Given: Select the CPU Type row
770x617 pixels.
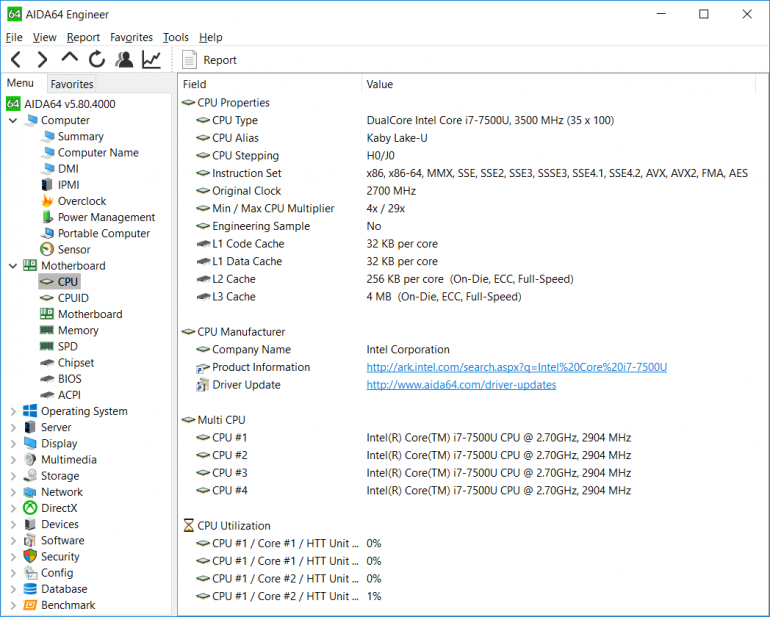Looking at the screenshot, I should tap(473, 121).
